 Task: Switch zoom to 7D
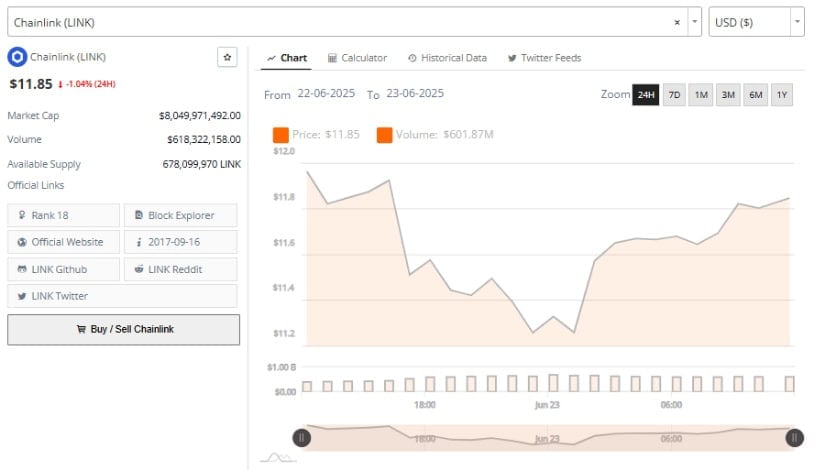674,95
